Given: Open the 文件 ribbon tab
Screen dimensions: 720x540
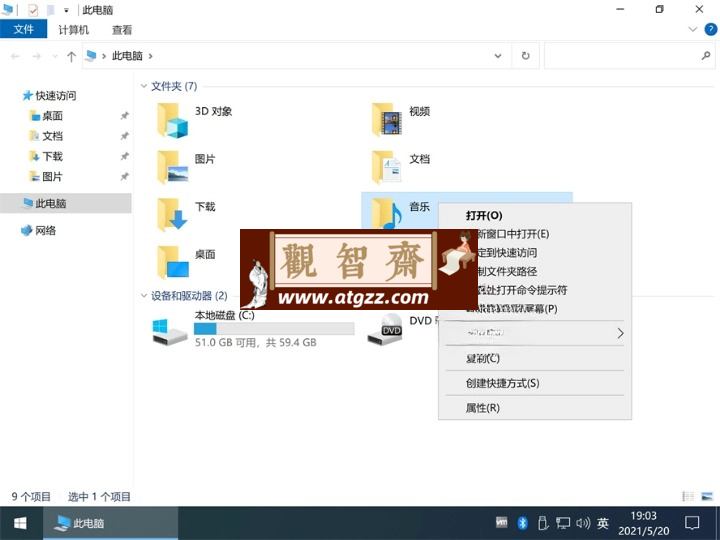Looking at the screenshot, I should click(x=23, y=29).
